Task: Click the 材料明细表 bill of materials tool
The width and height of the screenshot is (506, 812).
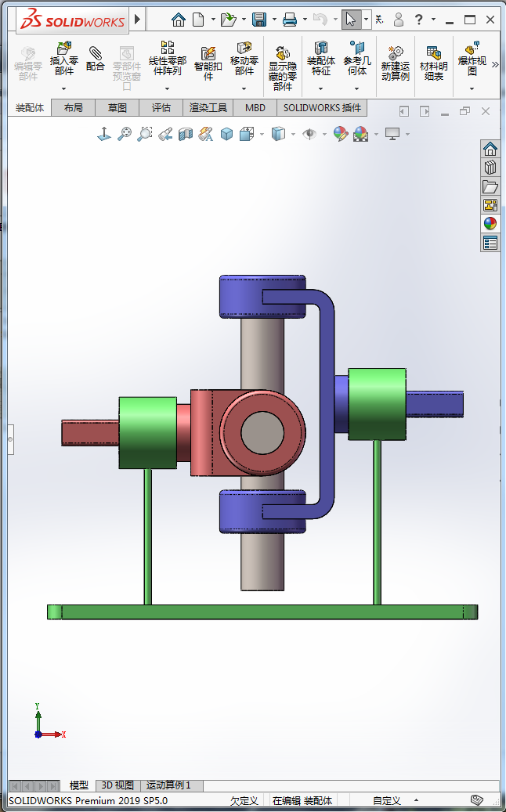Action: pyautogui.click(x=434, y=63)
